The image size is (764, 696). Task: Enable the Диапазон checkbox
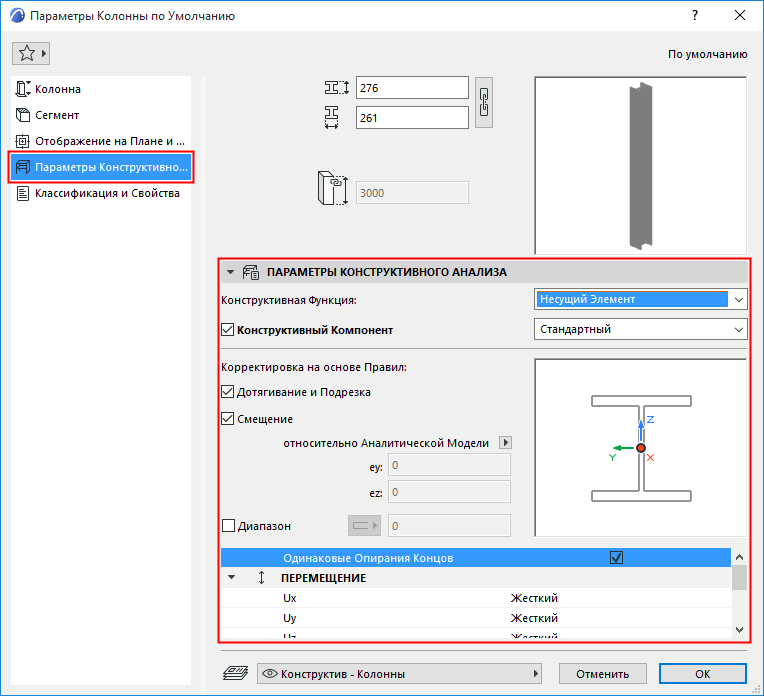[228, 525]
